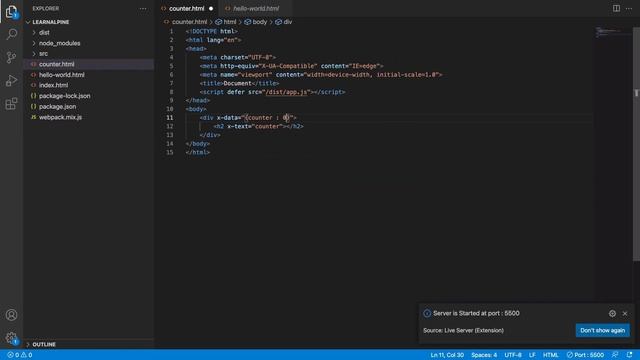The width and height of the screenshot is (640, 360).
Task: Click the Port : 5500 Live Server status
Action: 585,355
